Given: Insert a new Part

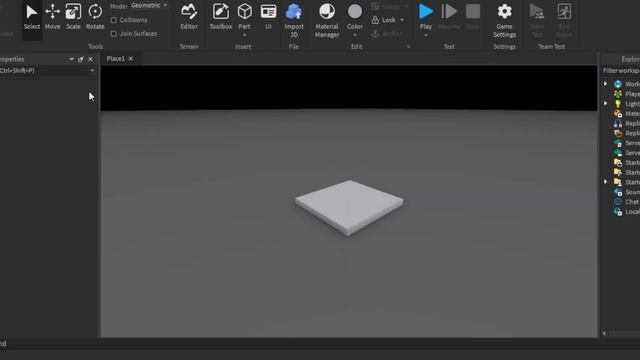Looking at the screenshot, I should (x=244, y=16).
